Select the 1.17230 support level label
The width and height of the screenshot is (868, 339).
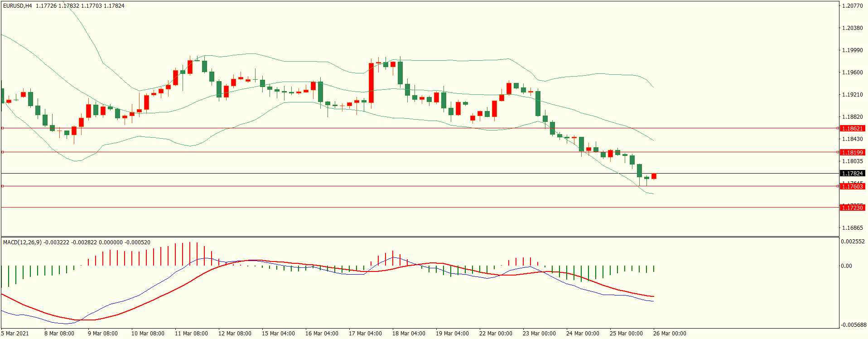852,208
